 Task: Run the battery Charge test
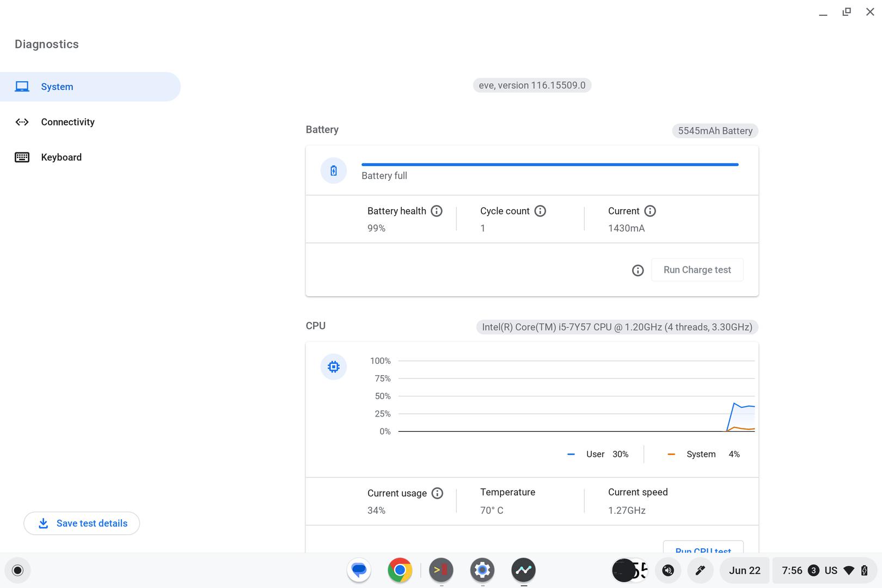[x=697, y=270]
